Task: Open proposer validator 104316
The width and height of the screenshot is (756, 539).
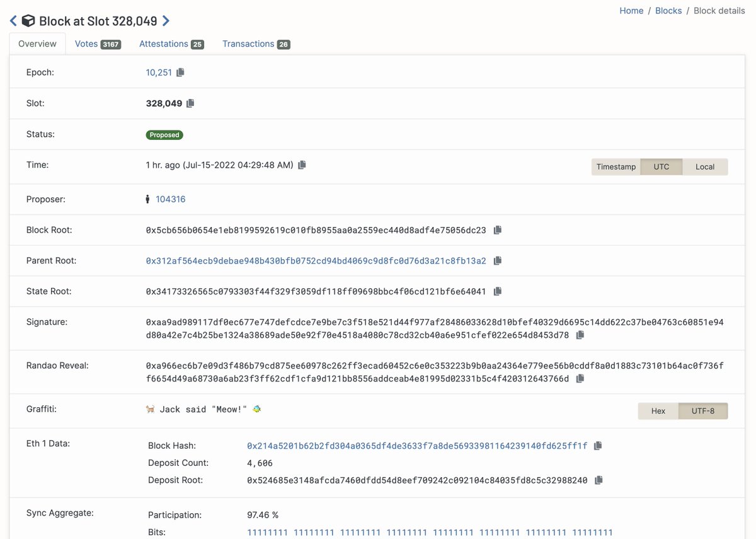Action: (171, 199)
